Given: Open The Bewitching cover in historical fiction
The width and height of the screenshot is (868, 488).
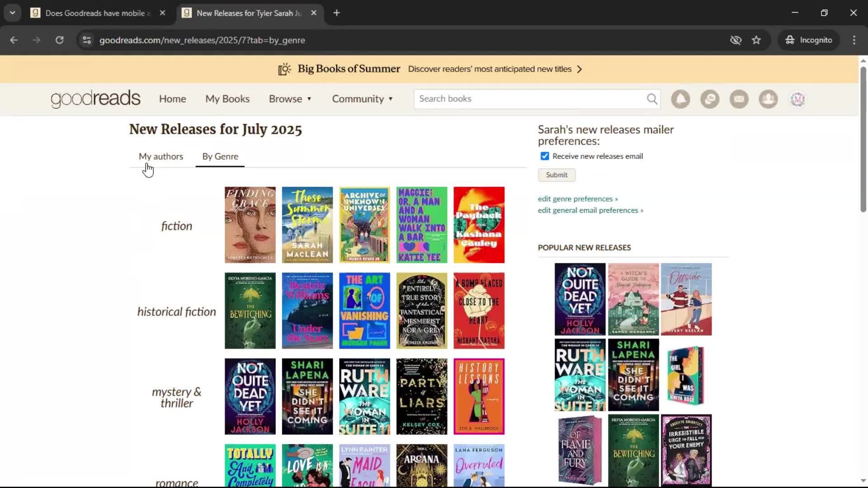Looking at the screenshot, I should tap(250, 311).
